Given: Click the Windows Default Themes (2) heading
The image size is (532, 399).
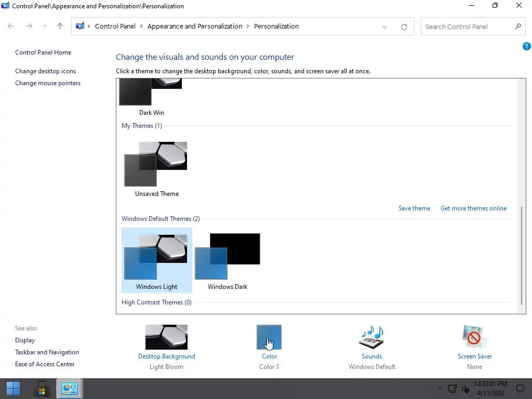Looking at the screenshot, I should point(161,219).
